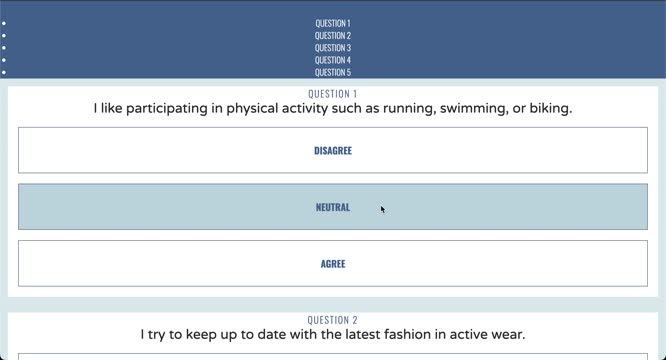
Task: Open the Question 3 navigation link
Action: pos(333,48)
